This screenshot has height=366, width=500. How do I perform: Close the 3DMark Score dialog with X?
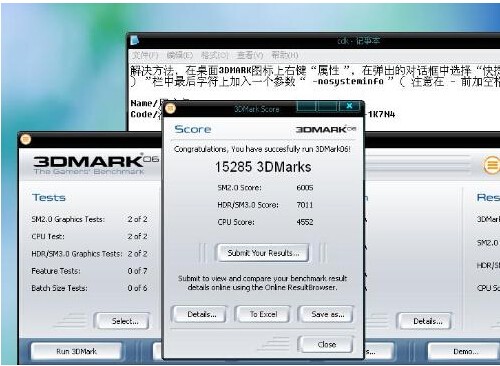[x=349, y=106]
